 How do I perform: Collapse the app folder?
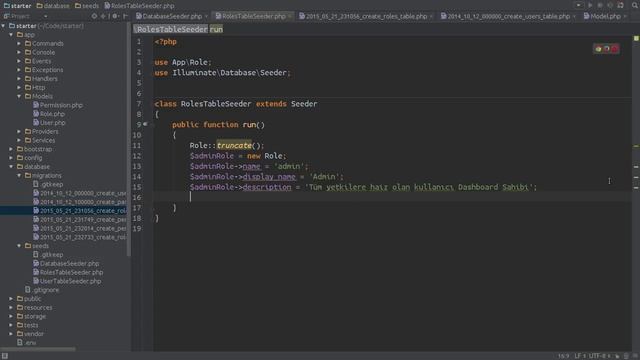click(11, 35)
